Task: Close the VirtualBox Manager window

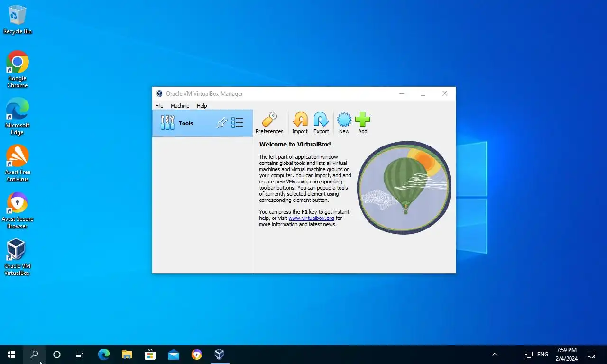Action: tap(445, 94)
